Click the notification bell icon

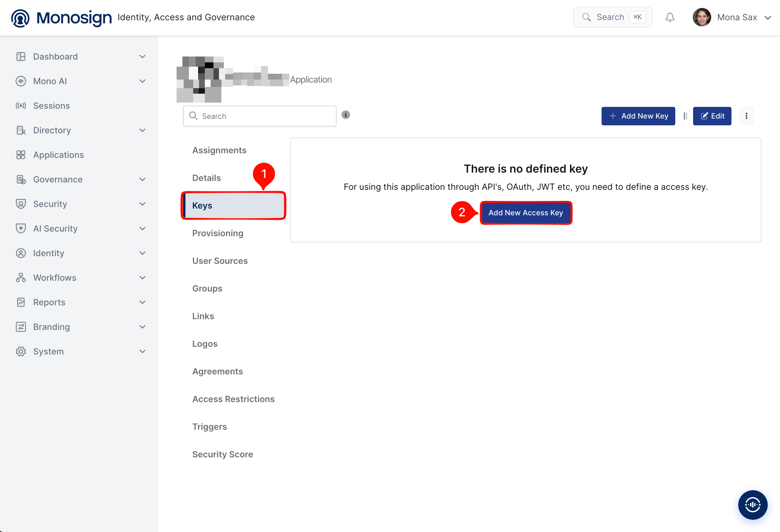669,17
